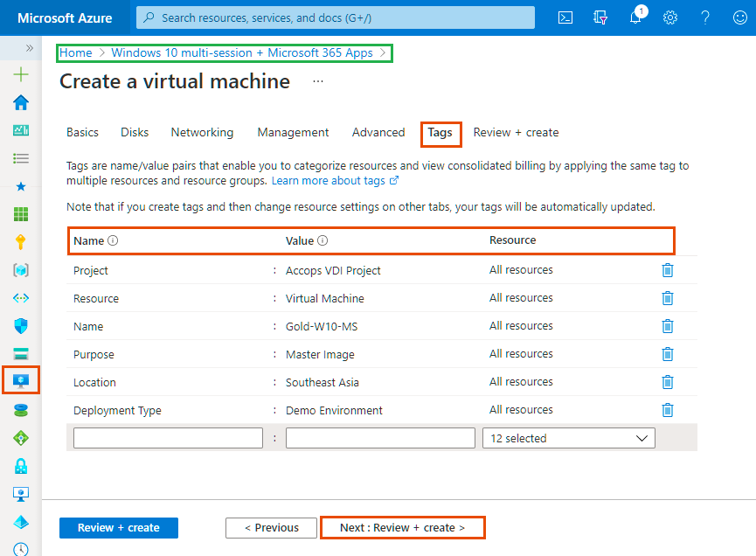Delete the Resource tag row

pos(667,298)
